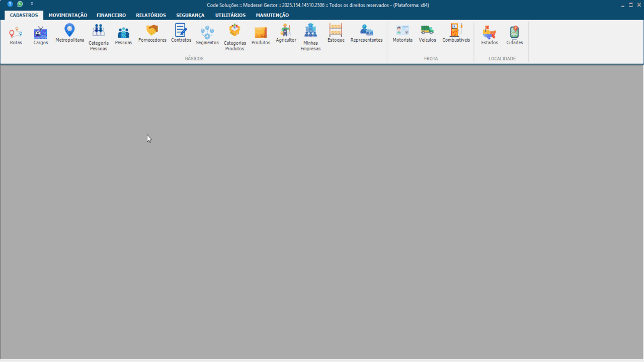Open the Rotas registration
Screen dimensions: 644x362
click(16, 36)
